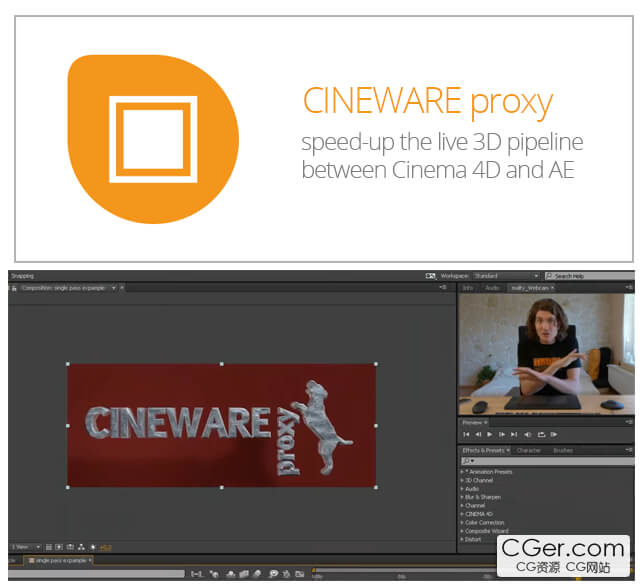This screenshot has height=587, width=640.
Task: Open the Preview panel options menu icon
Action: (x=629, y=422)
